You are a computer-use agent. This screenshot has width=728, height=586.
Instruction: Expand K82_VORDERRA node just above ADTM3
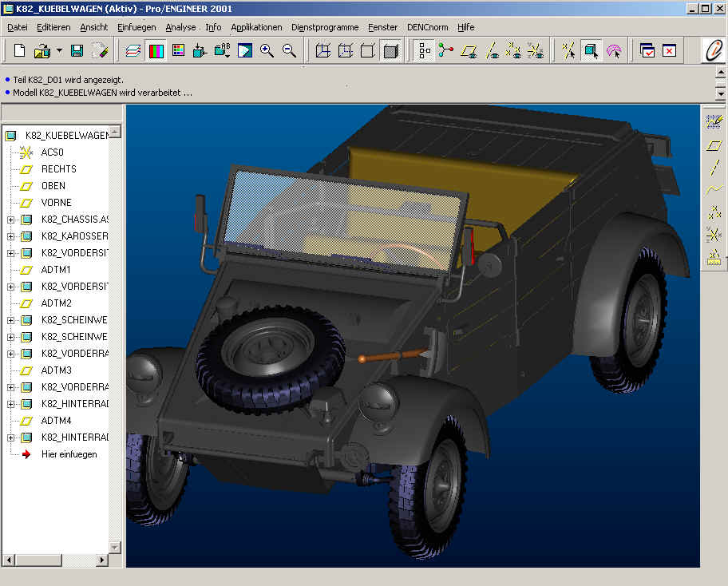tap(10, 354)
